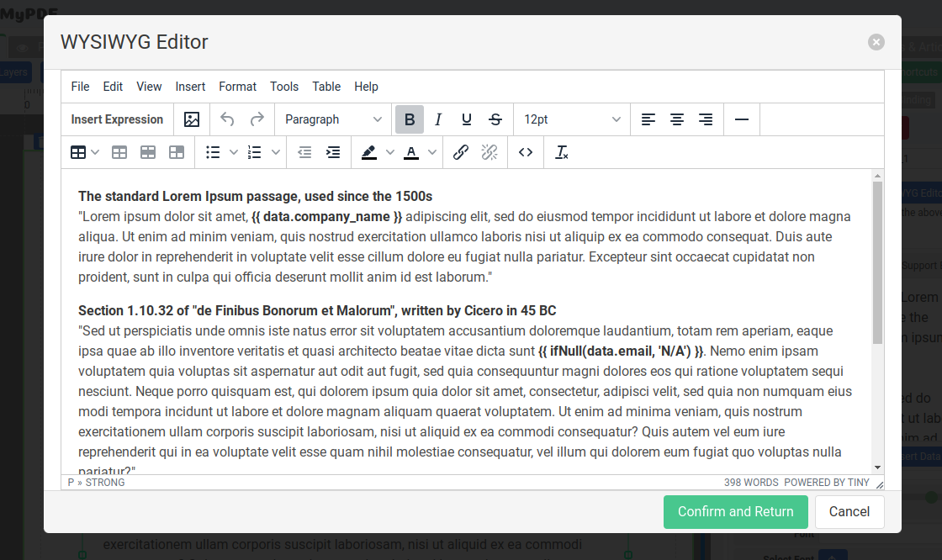Click the editor's scroll down arrow
Screen dimensions: 942x560
coord(877,468)
